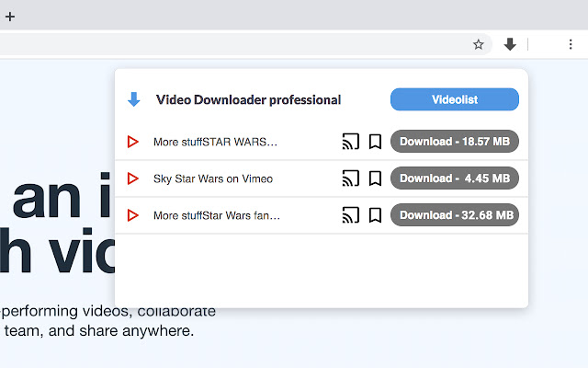Bookmark this page with the star icon
The height and width of the screenshot is (368, 588).
tap(478, 45)
